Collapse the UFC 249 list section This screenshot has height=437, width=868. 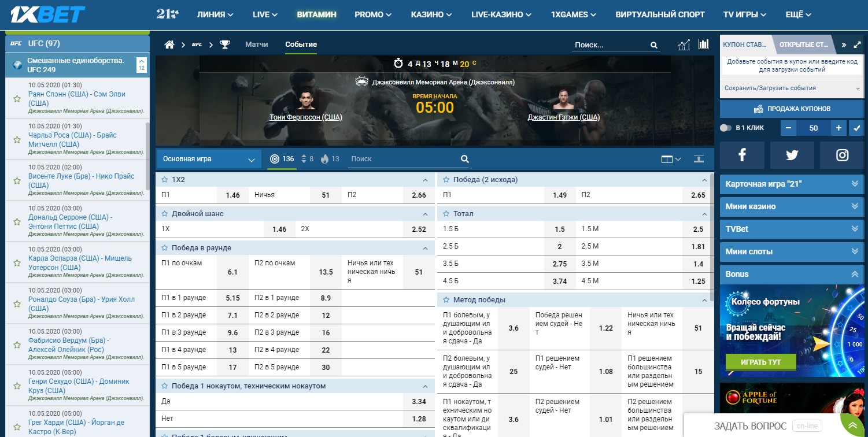(141, 65)
